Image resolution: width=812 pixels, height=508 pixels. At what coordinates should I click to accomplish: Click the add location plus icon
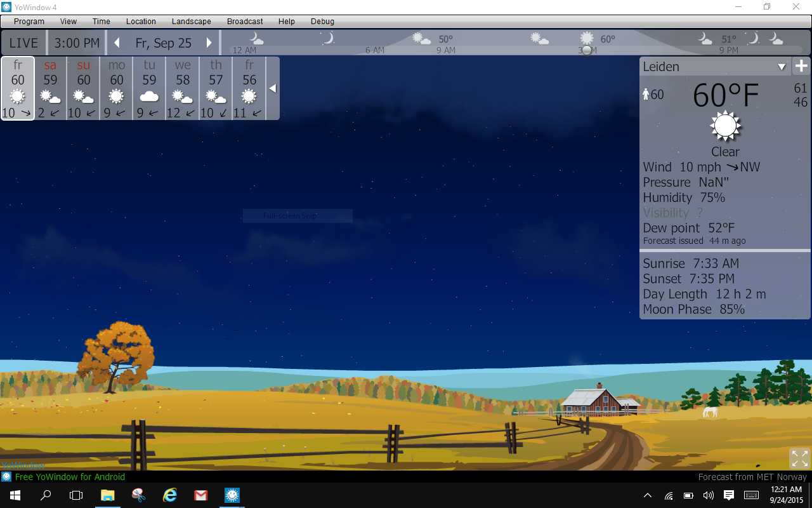coord(801,66)
